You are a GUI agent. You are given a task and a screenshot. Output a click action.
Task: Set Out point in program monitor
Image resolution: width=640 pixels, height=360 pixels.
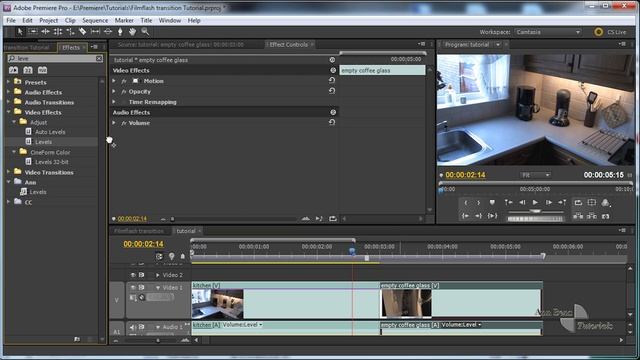[x=478, y=202]
